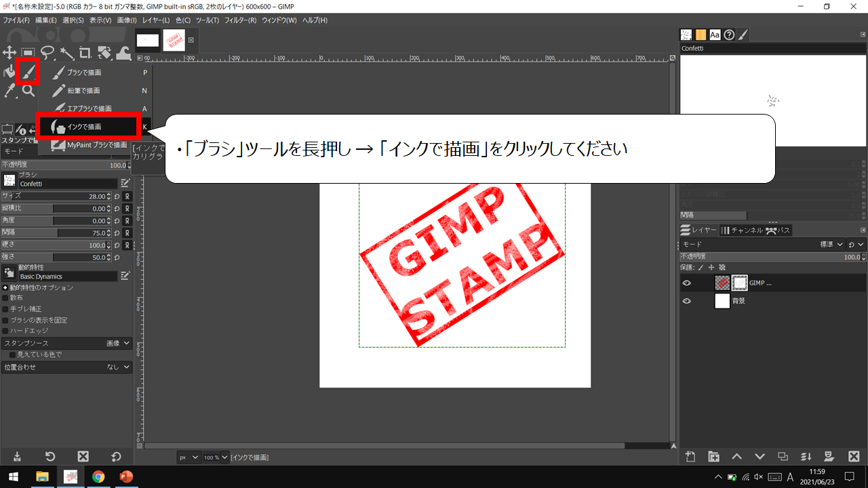Open 位置合わせ dropdown showing なし
This screenshot has height=488, width=868.
point(66,367)
